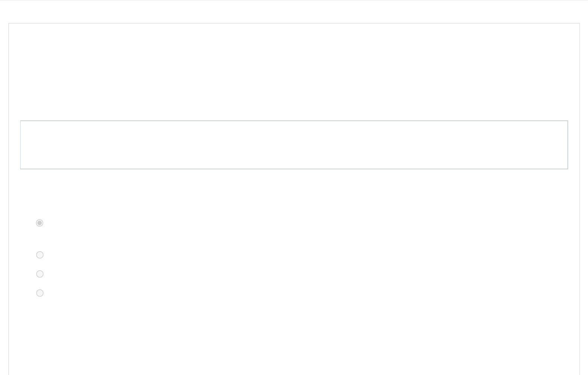588x375 pixels.
Task: Select the fourth of four radio options
Action: click(x=40, y=293)
